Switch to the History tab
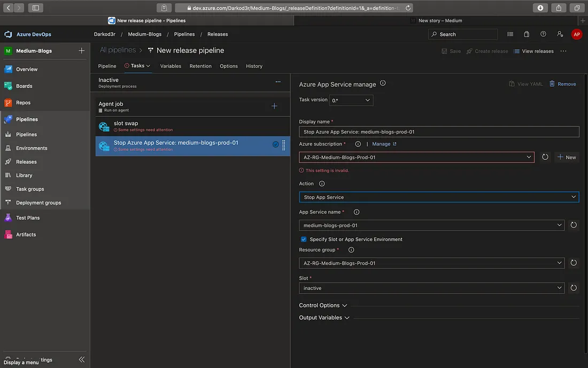Image resolution: width=588 pixels, height=368 pixels. pos(254,66)
